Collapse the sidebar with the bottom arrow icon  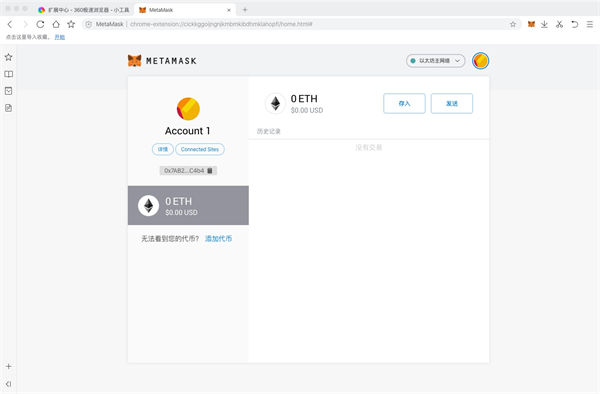tap(8, 384)
